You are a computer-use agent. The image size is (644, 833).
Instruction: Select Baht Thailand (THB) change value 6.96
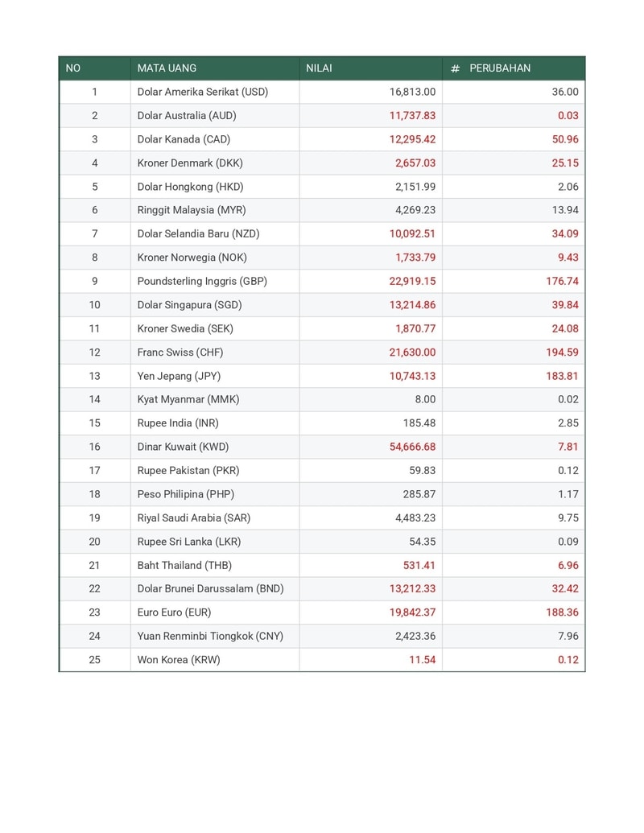[x=568, y=565]
